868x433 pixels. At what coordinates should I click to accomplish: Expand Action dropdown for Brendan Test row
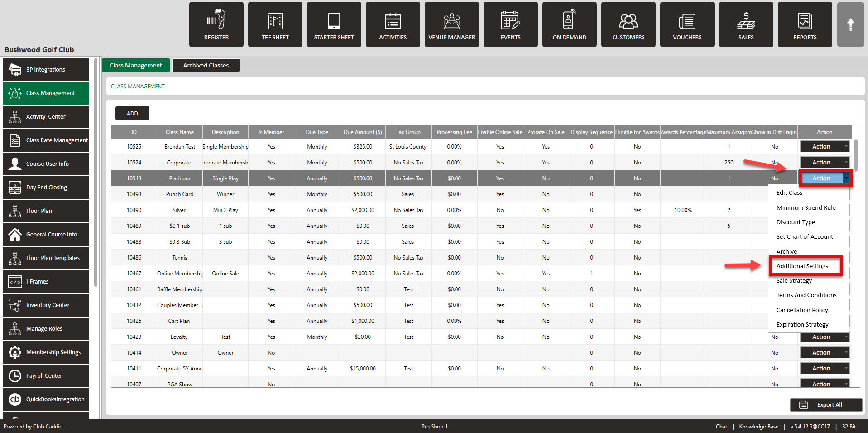coord(845,147)
